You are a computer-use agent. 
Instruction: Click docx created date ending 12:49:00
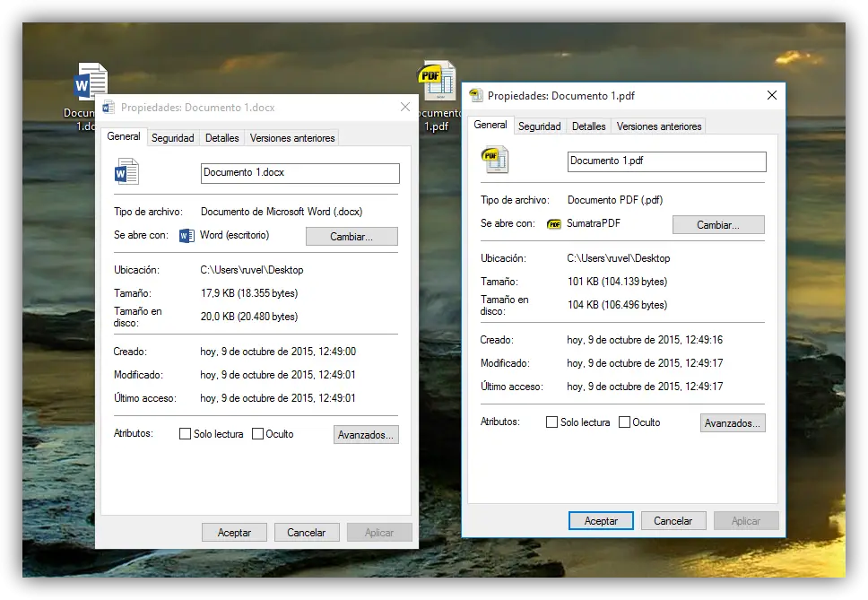(x=278, y=352)
